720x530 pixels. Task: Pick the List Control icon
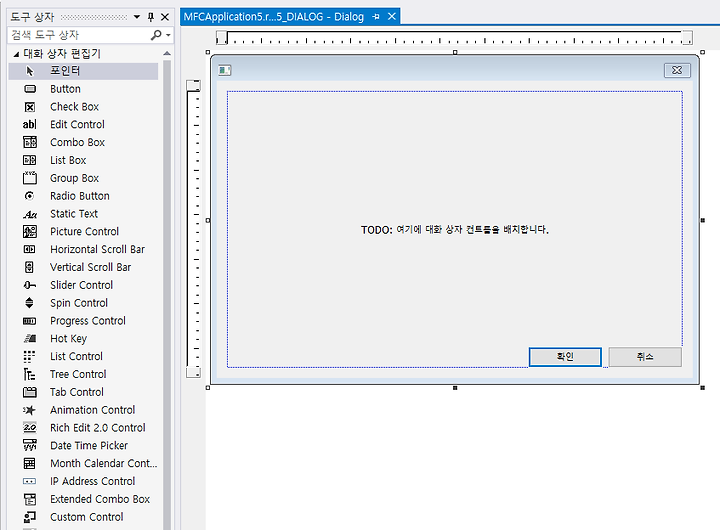point(29,356)
